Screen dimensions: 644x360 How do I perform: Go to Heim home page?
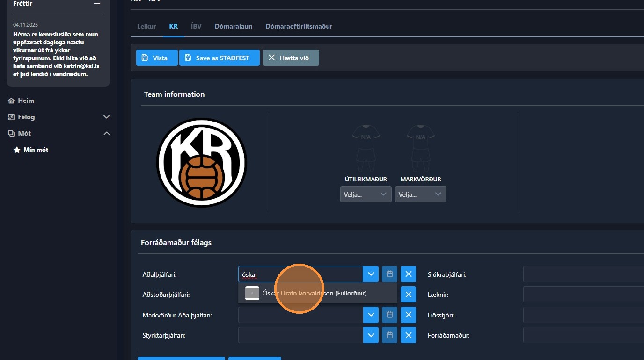point(21,101)
